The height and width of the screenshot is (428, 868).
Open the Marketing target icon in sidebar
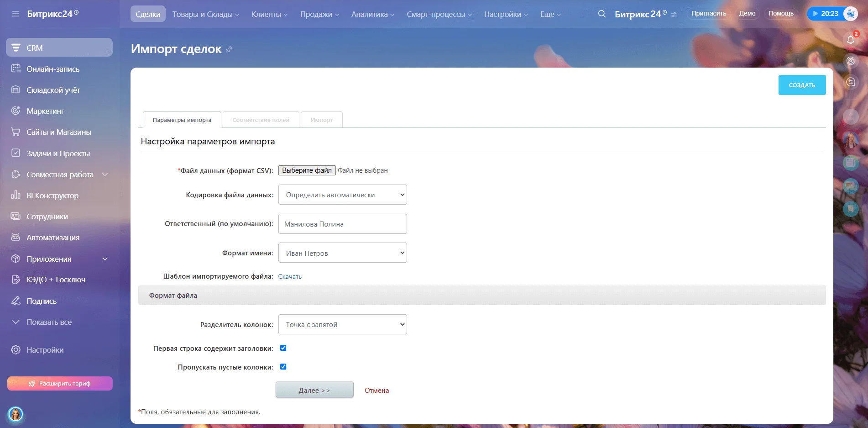(x=16, y=111)
